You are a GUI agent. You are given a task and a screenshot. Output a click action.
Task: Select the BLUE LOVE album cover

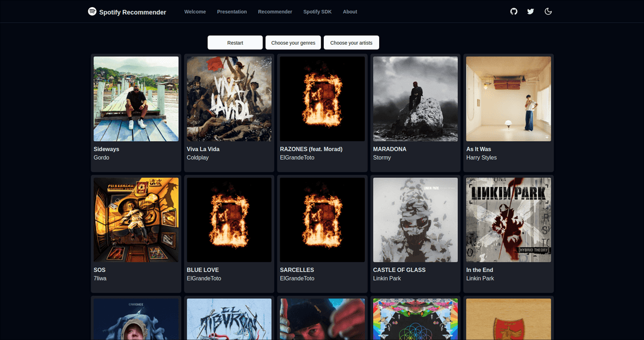point(229,220)
